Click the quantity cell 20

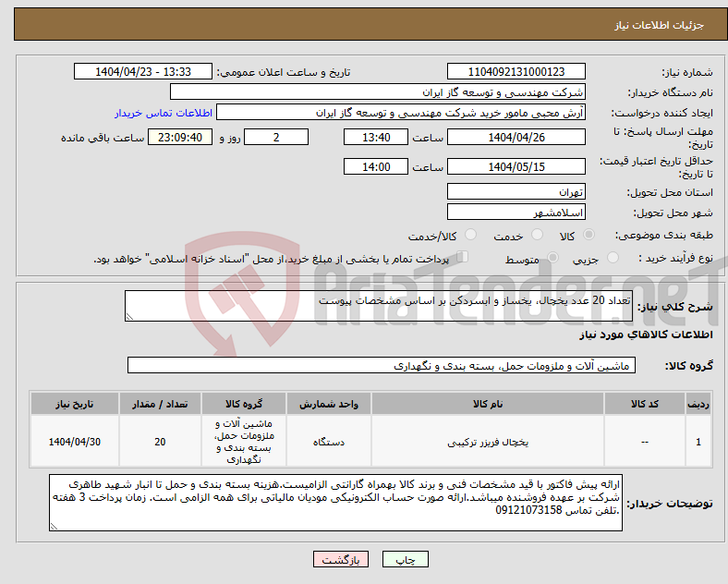(160, 442)
